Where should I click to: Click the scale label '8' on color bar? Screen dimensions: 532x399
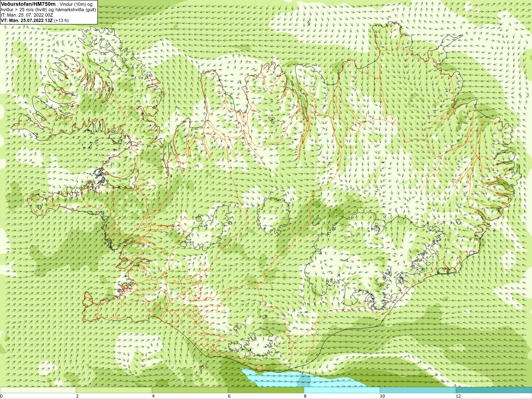305,396
